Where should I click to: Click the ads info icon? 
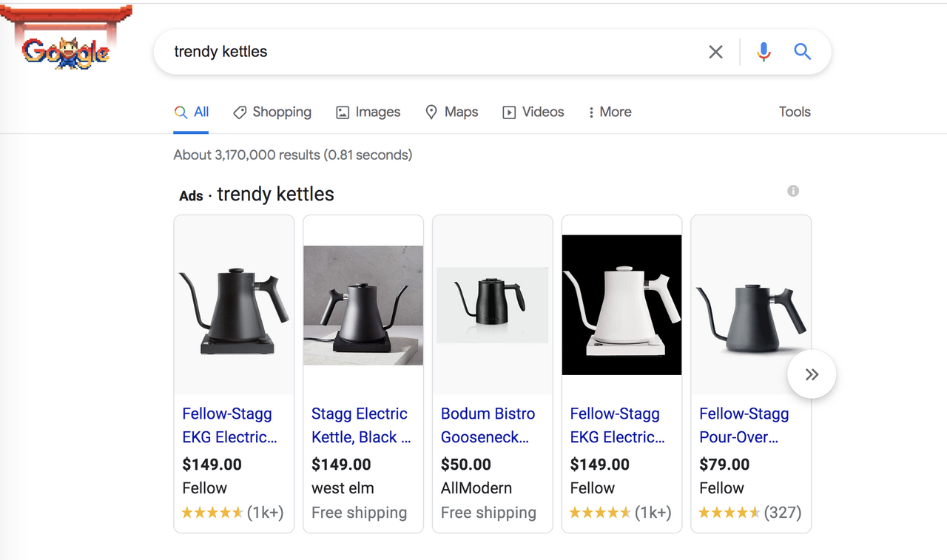(x=793, y=191)
